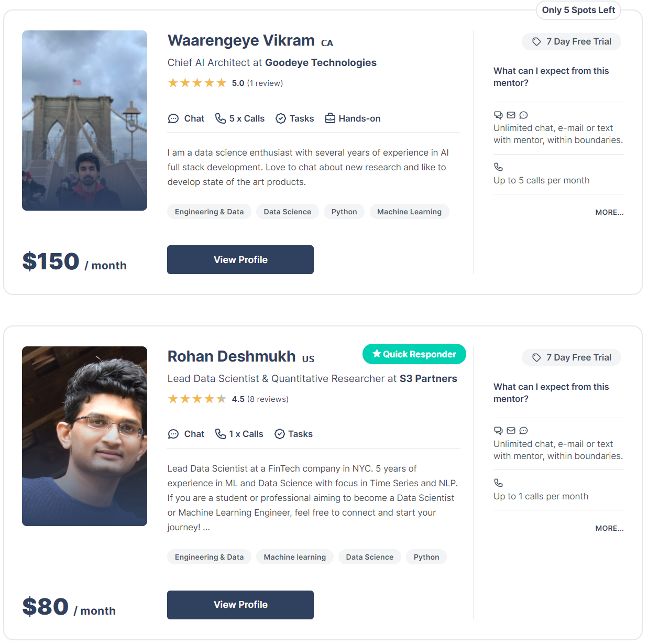Image resolution: width=670 pixels, height=644 pixels.
Task: Click Rohan Deshmukh's profile photo
Action: click(x=84, y=435)
